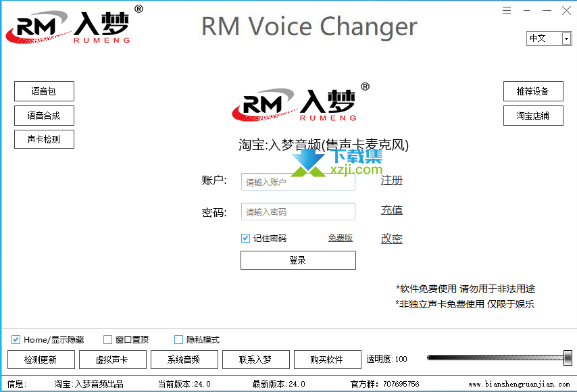Focus the 账户 account input field
The height and width of the screenshot is (392, 577).
tap(298, 182)
